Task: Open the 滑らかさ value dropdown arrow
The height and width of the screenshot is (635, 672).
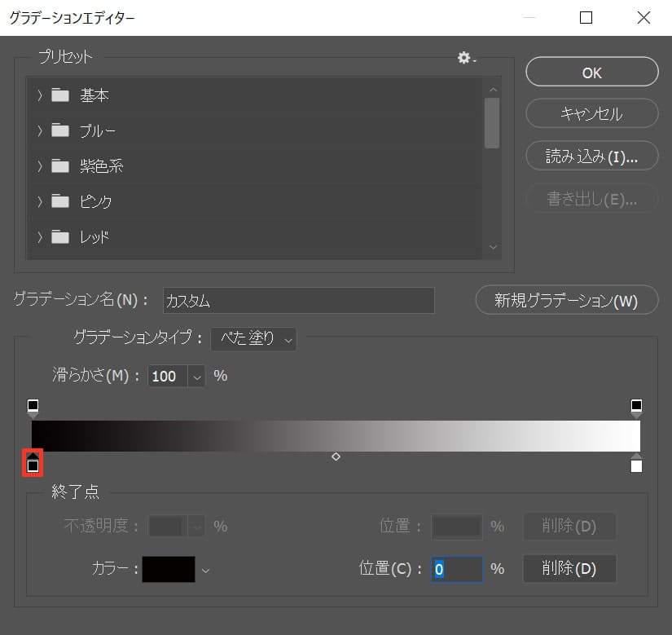Action: tap(197, 377)
